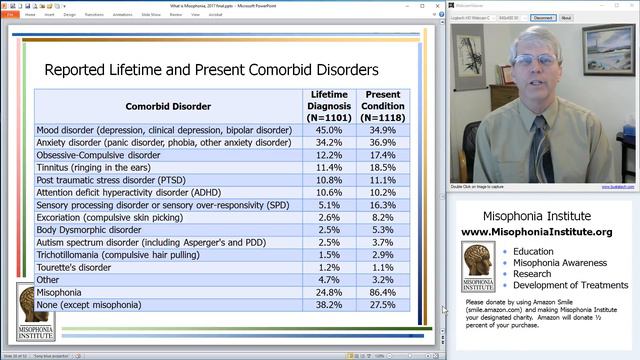Select Normal view in the status bar
640x360 pixels.
(350, 356)
